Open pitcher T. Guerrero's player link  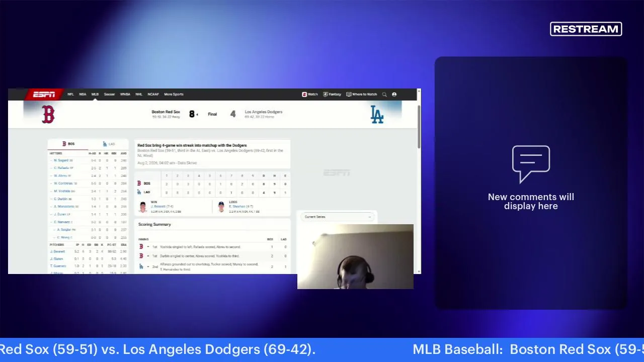coord(58,266)
